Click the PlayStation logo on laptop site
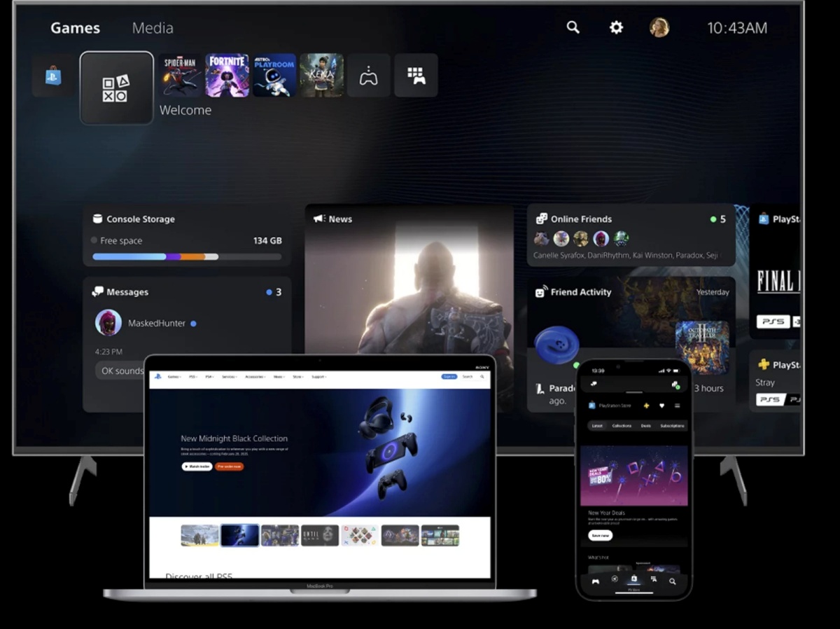The height and width of the screenshot is (629, 840). tap(157, 377)
